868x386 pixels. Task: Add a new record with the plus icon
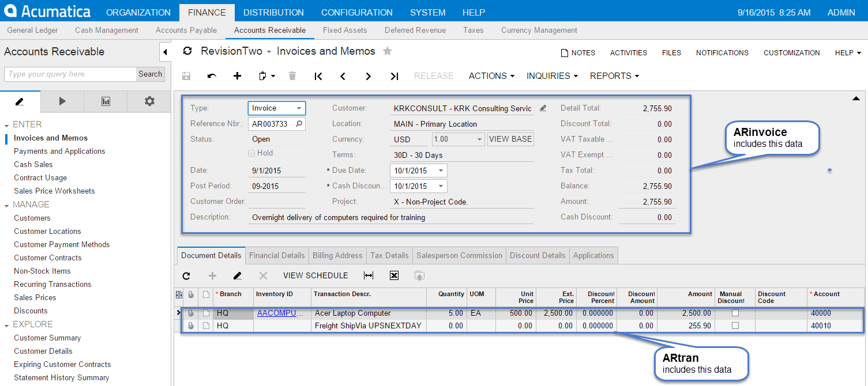(x=237, y=75)
